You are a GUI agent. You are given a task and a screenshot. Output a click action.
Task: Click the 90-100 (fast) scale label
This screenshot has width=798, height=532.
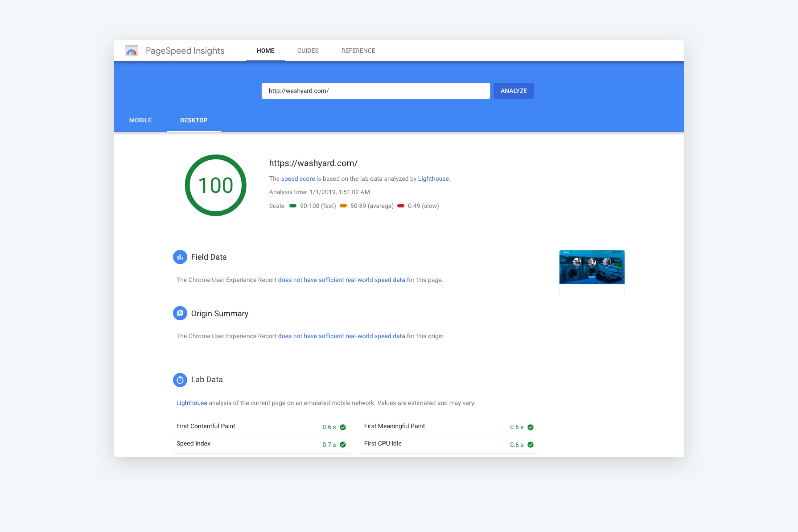click(318, 206)
